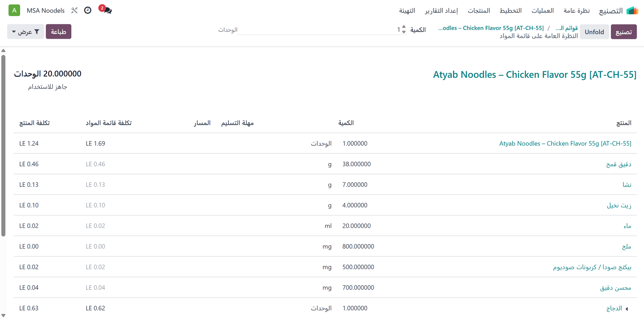Viewport: 644px width, 319px height.
Task: Click the المسار column header
Action: coord(202,123)
